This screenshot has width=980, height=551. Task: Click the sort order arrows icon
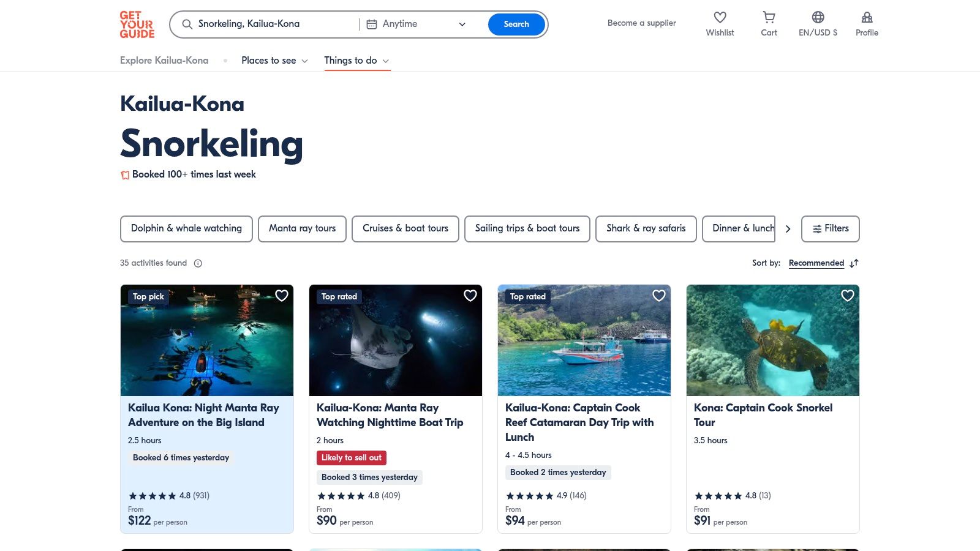pos(854,263)
